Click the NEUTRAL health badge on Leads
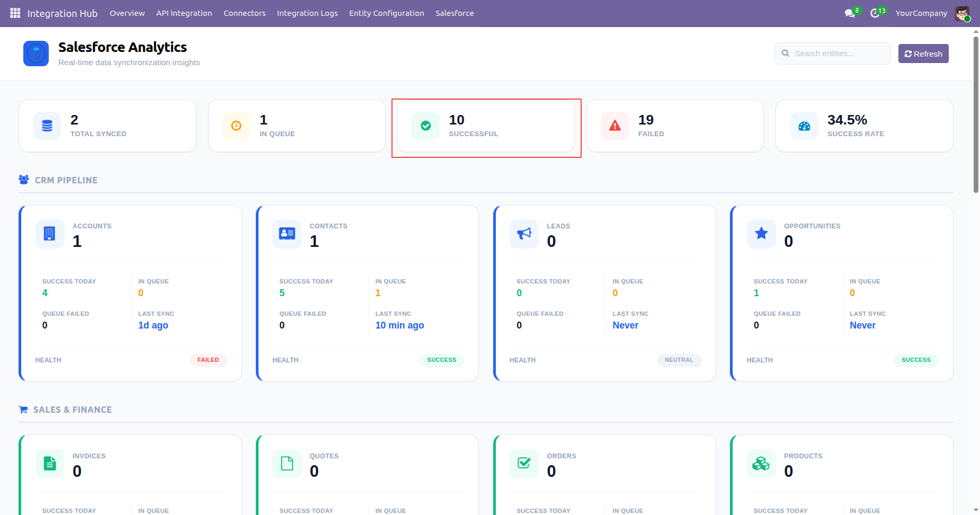This screenshot has width=980, height=515. point(679,360)
